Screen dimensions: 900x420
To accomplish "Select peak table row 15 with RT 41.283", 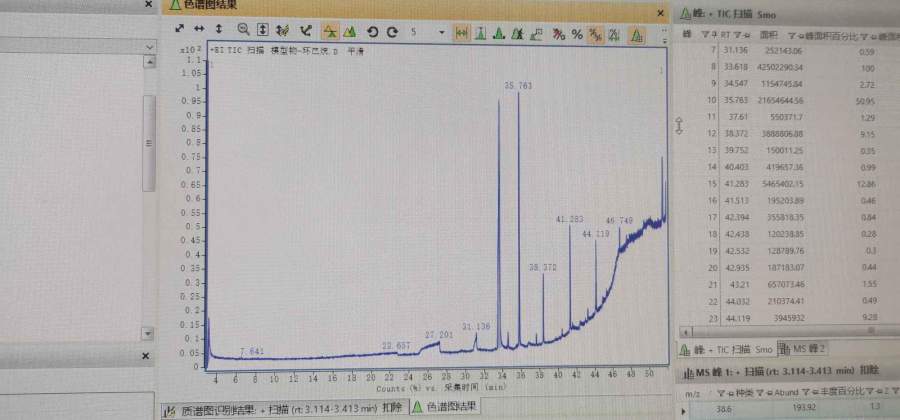I will (x=789, y=184).
